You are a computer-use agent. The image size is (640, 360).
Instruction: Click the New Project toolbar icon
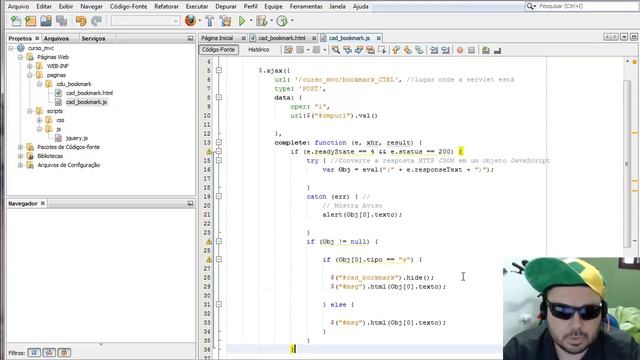point(31,21)
